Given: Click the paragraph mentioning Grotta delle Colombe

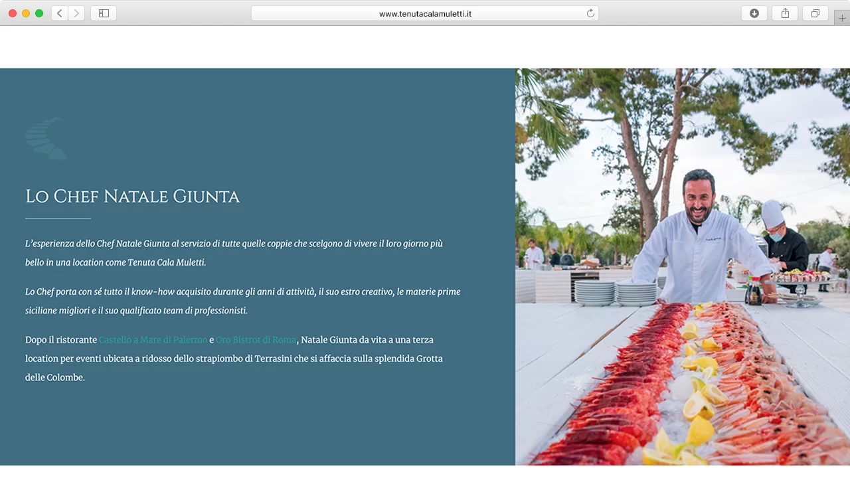Looking at the screenshot, I should (x=234, y=359).
